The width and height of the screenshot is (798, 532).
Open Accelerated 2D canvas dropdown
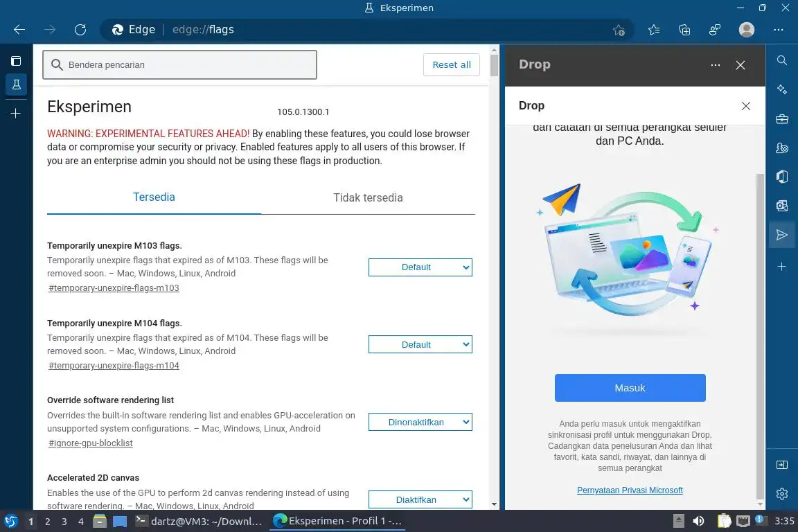pos(420,499)
